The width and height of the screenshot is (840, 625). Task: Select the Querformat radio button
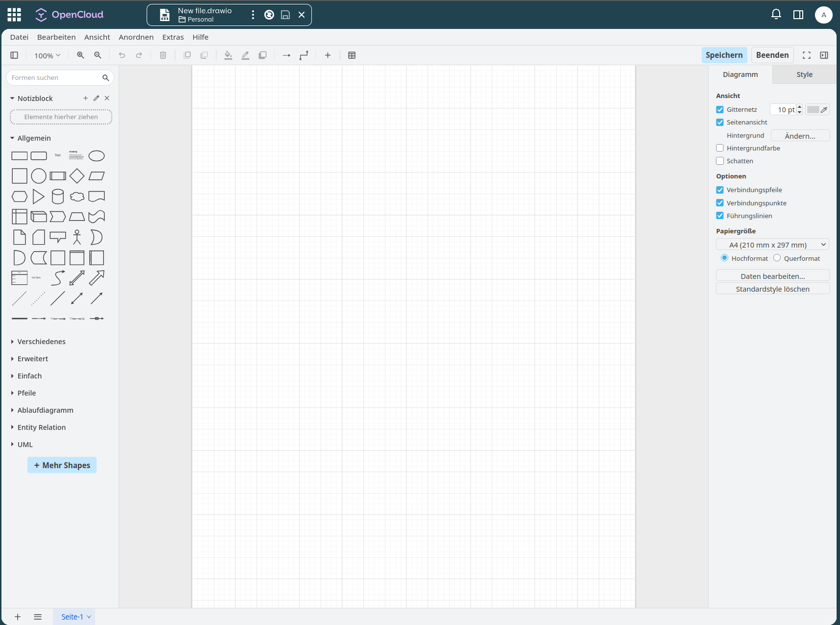[777, 258]
